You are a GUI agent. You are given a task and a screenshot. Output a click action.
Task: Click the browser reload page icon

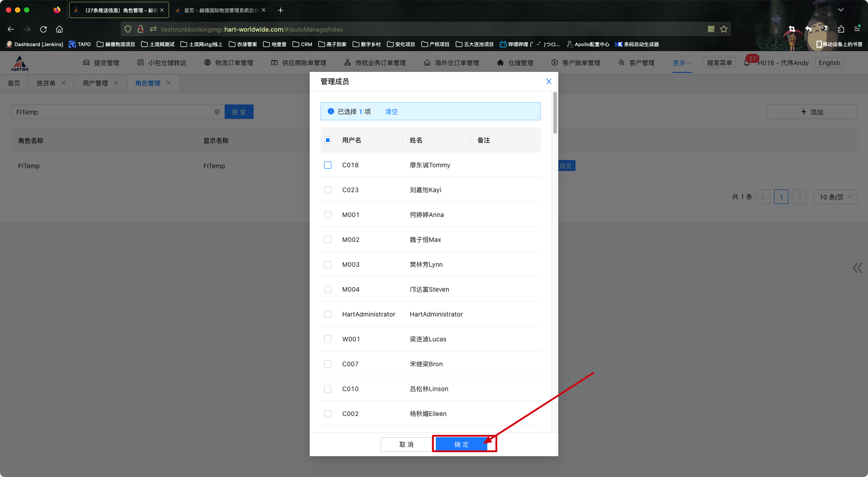click(x=43, y=29)
